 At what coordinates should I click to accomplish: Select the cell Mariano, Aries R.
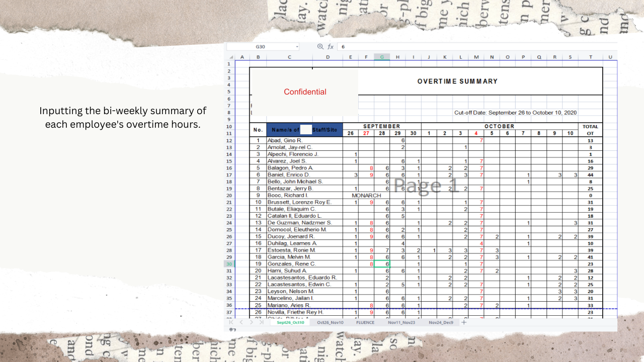(304, 305)
